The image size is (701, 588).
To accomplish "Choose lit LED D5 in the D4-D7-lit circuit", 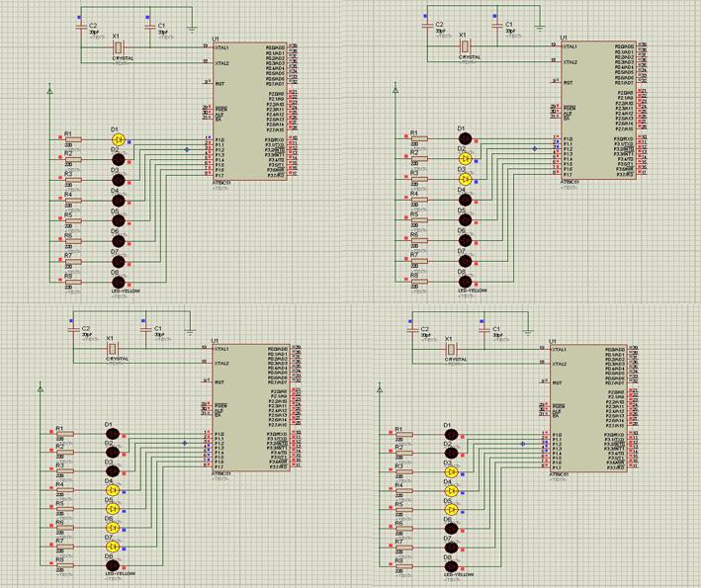I will click(x=113, y=509).
